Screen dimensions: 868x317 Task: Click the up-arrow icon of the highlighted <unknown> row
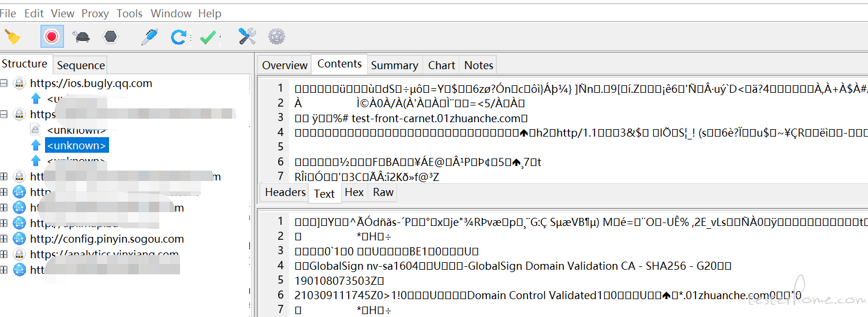36,145
